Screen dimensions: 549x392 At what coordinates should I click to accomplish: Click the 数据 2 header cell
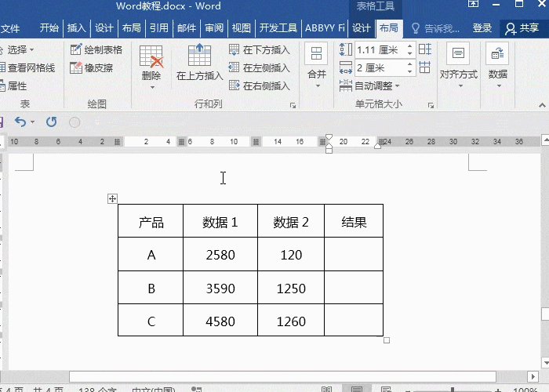click(291, 221)
